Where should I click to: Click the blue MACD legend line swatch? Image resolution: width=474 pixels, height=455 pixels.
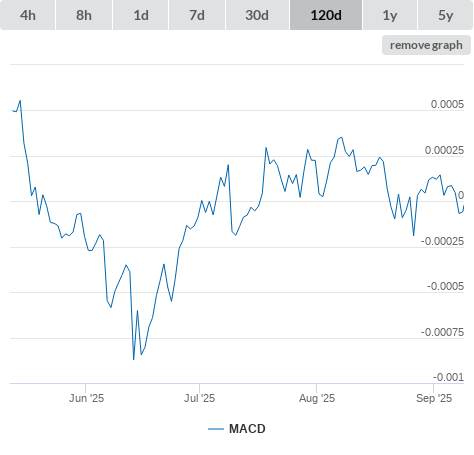pyautogui.click(x=216, y=429)
